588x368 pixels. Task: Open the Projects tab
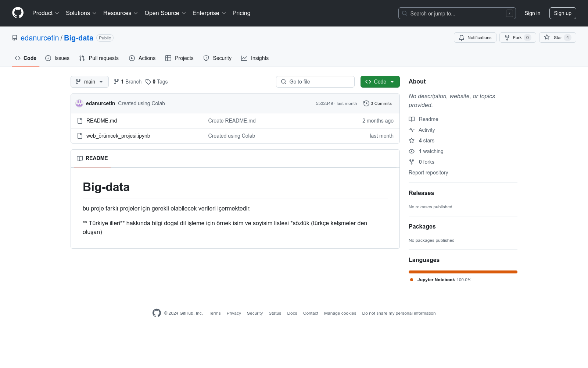[179, 58]
